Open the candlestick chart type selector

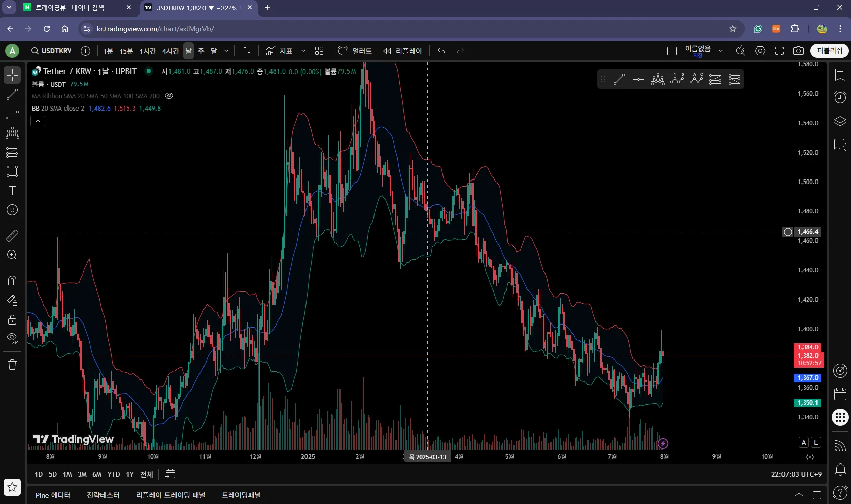[247, 51]
